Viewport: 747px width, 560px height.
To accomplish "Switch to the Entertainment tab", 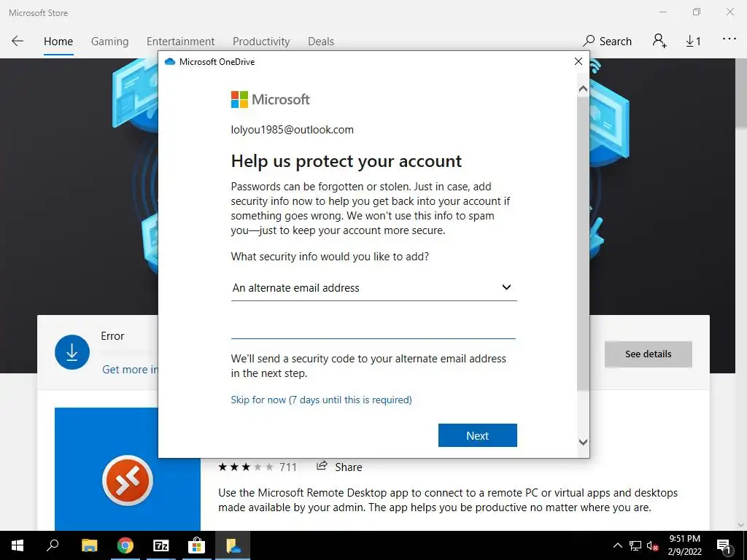I will [x=180, y=42].
